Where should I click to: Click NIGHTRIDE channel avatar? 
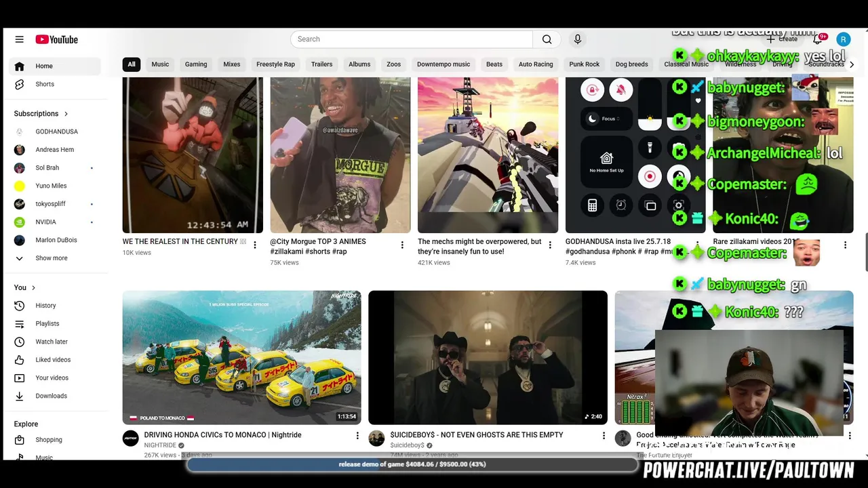[x=130, y=438]
